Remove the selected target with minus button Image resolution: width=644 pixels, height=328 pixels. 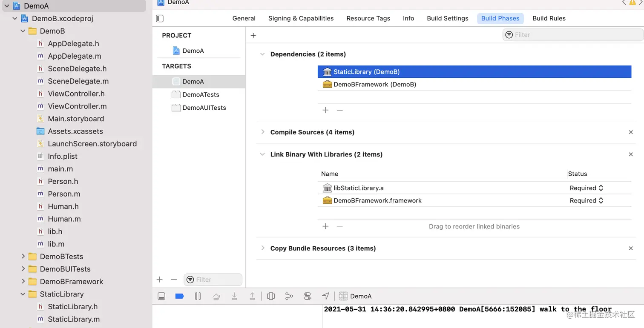click(174, 280)
